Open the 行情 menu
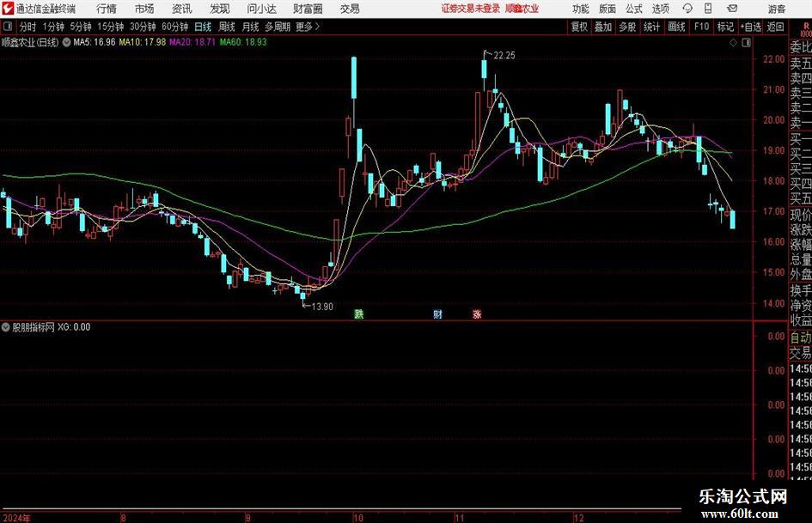Screen dimensions: 812x523 (107, 9)
